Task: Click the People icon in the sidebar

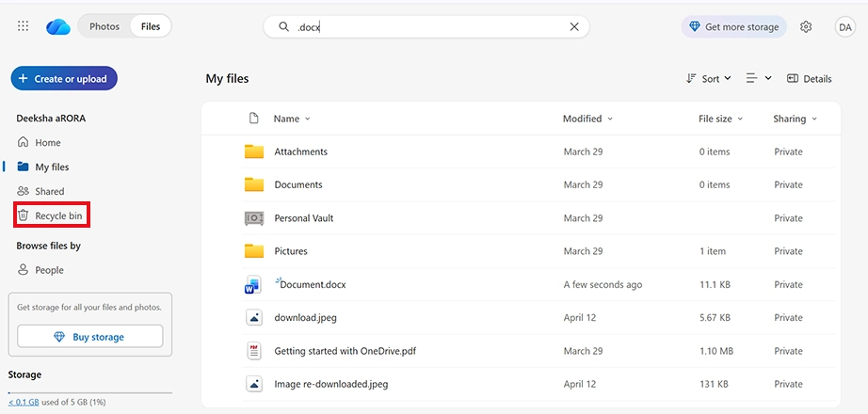Action: coord(23,270)
